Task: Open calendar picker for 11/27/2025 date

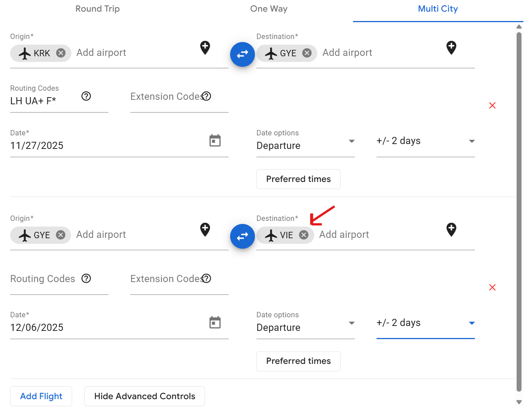Action: click(x=215, y=141)
